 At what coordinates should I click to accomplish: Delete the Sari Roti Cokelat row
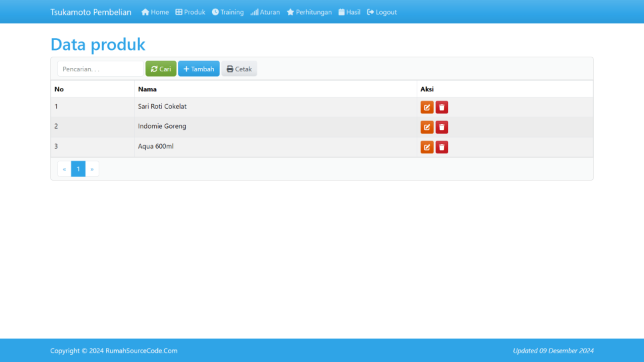click(441, 107)
